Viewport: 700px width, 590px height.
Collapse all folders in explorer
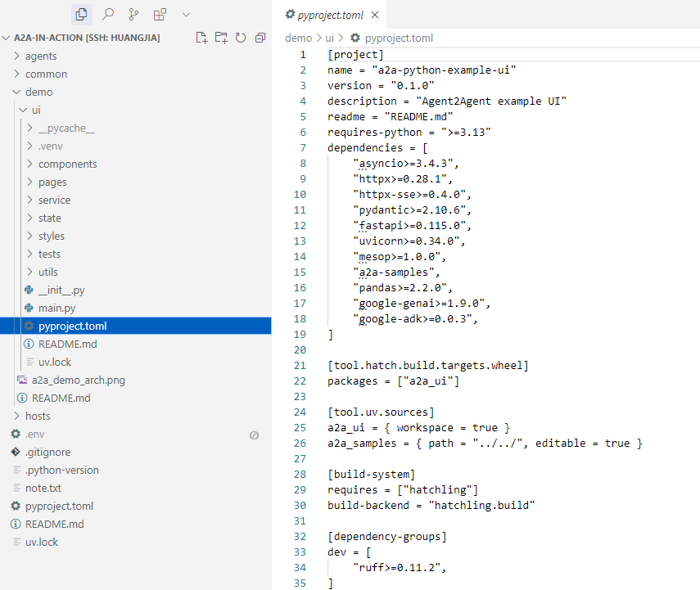pyautogui.click(x=260, y=38)
